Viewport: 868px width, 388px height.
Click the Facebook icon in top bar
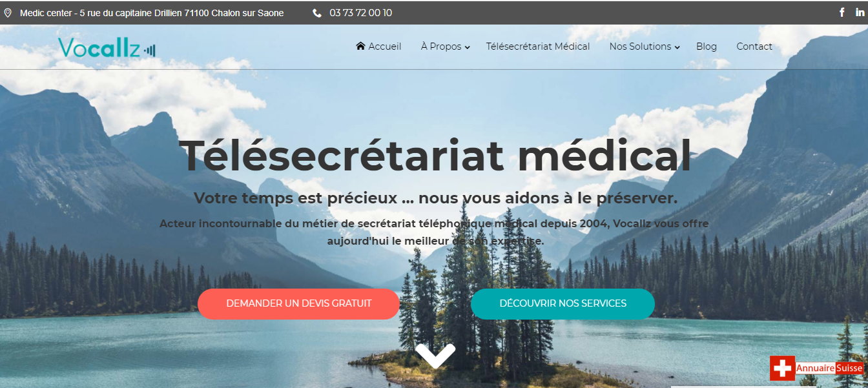pyautogui.click(x=842, y=12)
